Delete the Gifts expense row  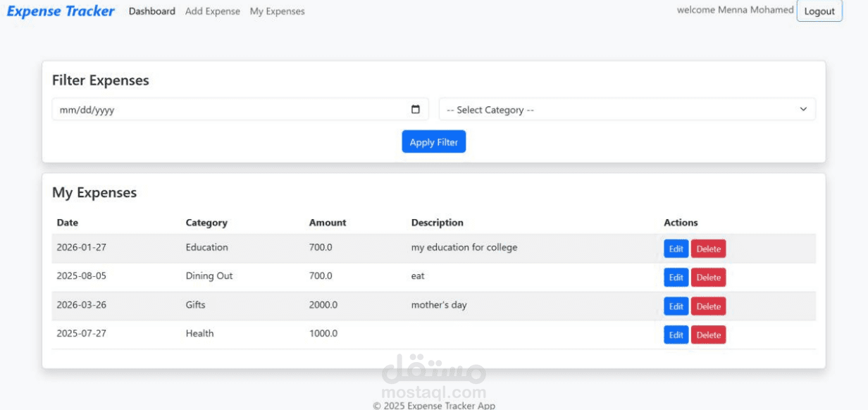[x=708, y=306]
